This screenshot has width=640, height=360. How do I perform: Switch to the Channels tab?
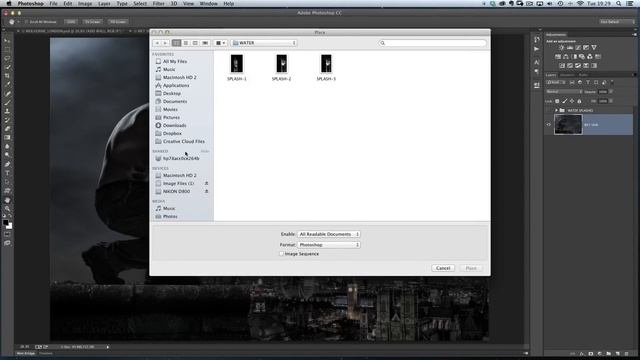pyautogui.click(x=567, y=75)
